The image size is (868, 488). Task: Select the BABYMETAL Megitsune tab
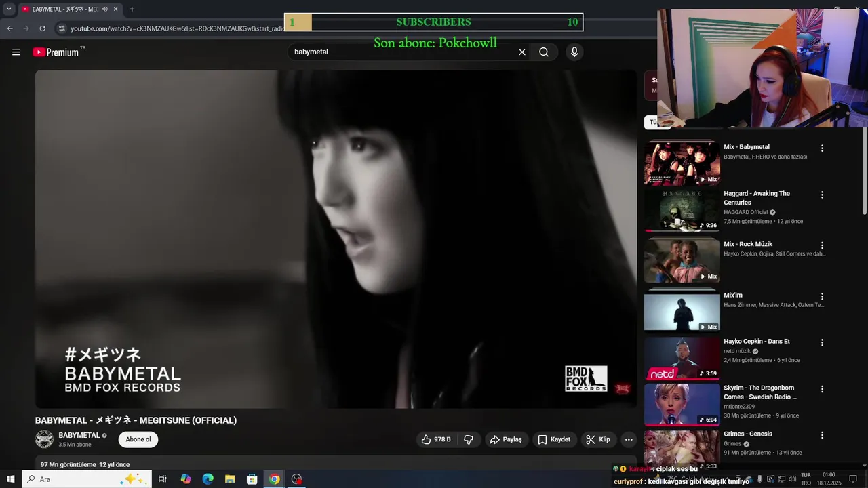click(69, 9)
